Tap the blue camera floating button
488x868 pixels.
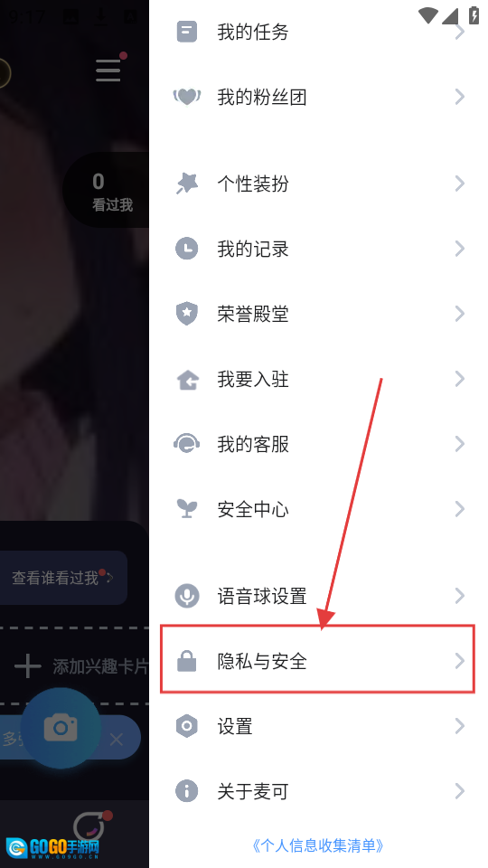coord(61,727)
